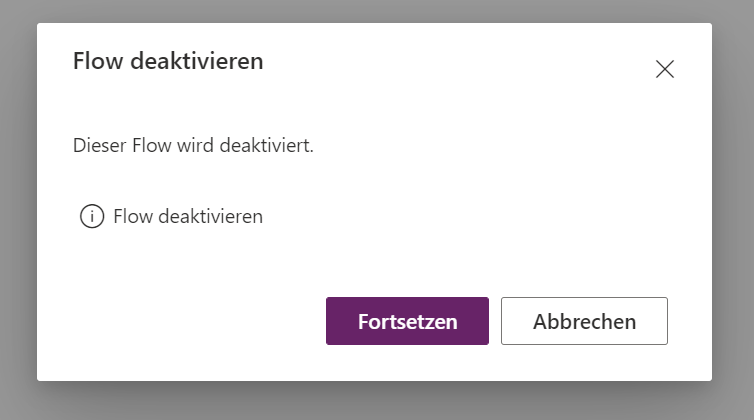Click the bold heading at dialog top
Image resolution: width=754 pixels, height=420 pixels.
(x=168, y=61)
